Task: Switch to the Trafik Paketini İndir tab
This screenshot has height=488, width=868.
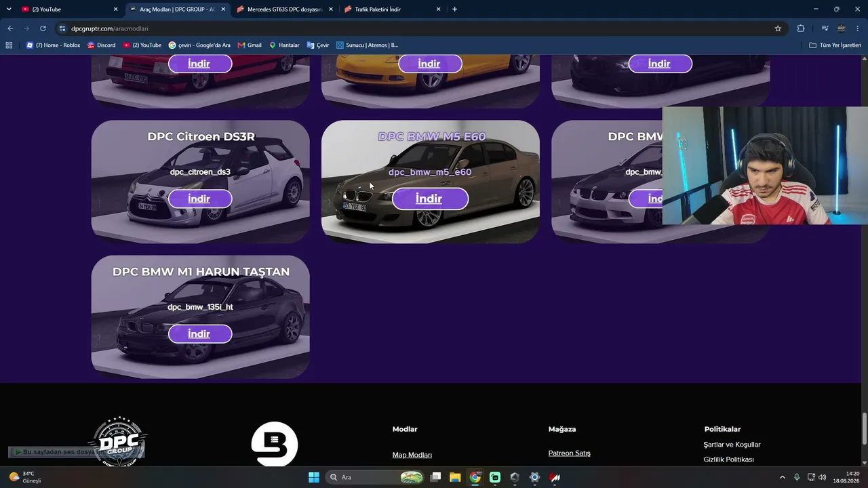Action: click(x=392, y=9)
